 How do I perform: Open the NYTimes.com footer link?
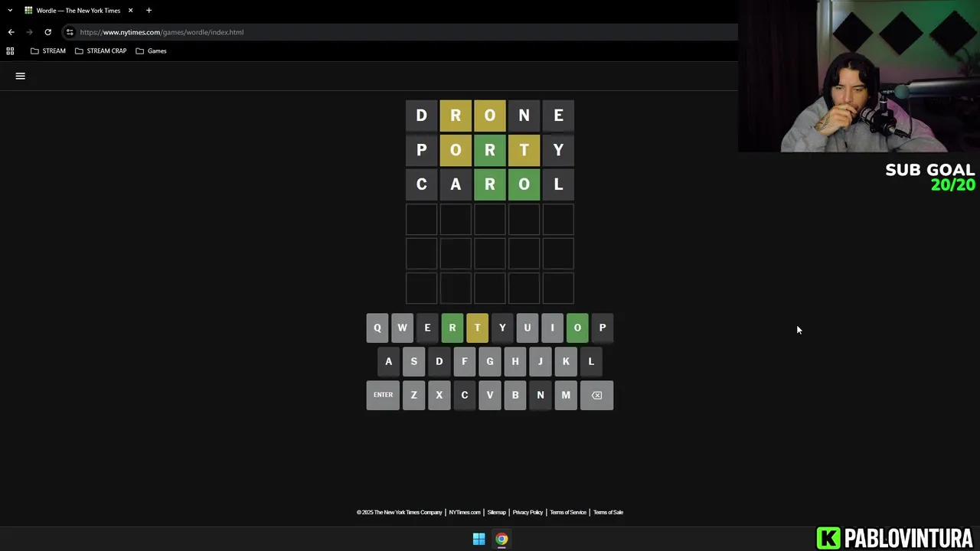[x=465, y=512]
